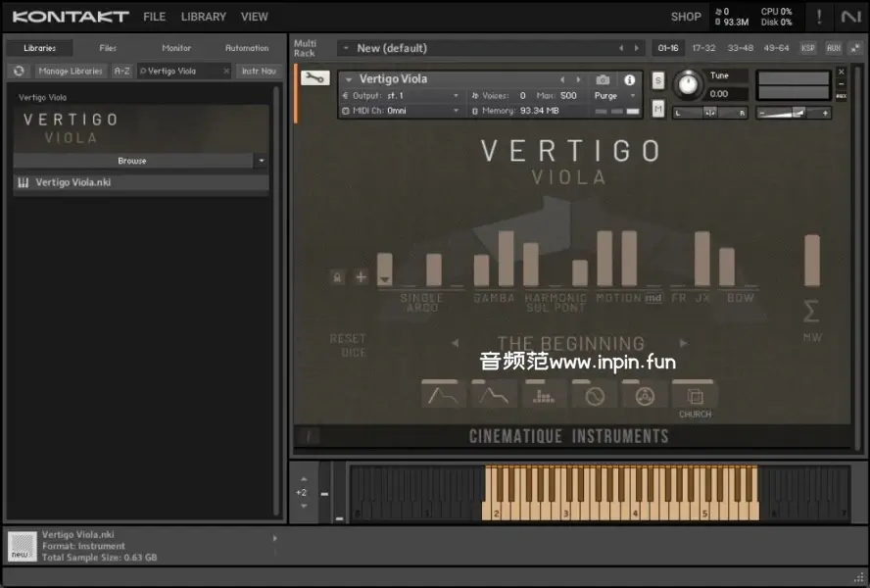Click the refresh libraries icon
This screenshot has width=870, height=588.
click(x=19, y=71)
